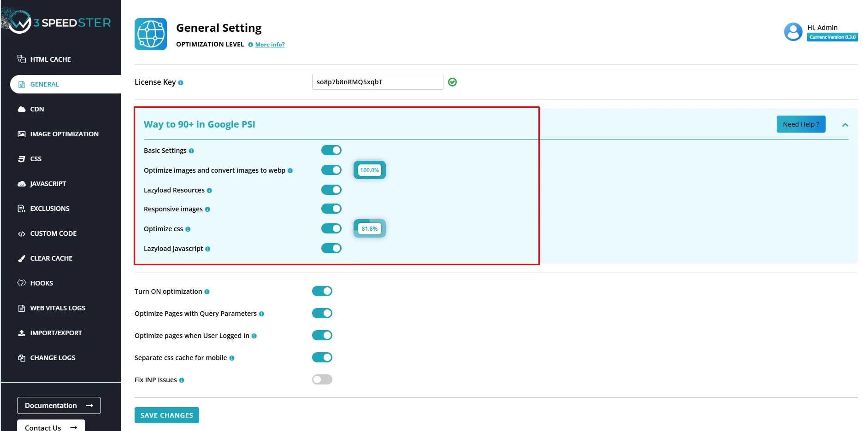Collapse the Way to 90+ section
Image resolution: width=868 pixels, height=431 pixels.
point(845,125)
